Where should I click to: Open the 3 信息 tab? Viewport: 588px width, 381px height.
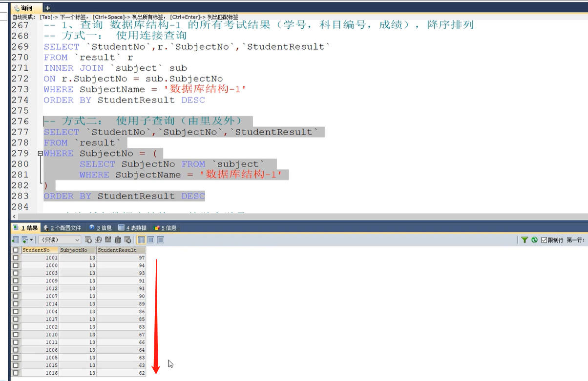point(100,228)
